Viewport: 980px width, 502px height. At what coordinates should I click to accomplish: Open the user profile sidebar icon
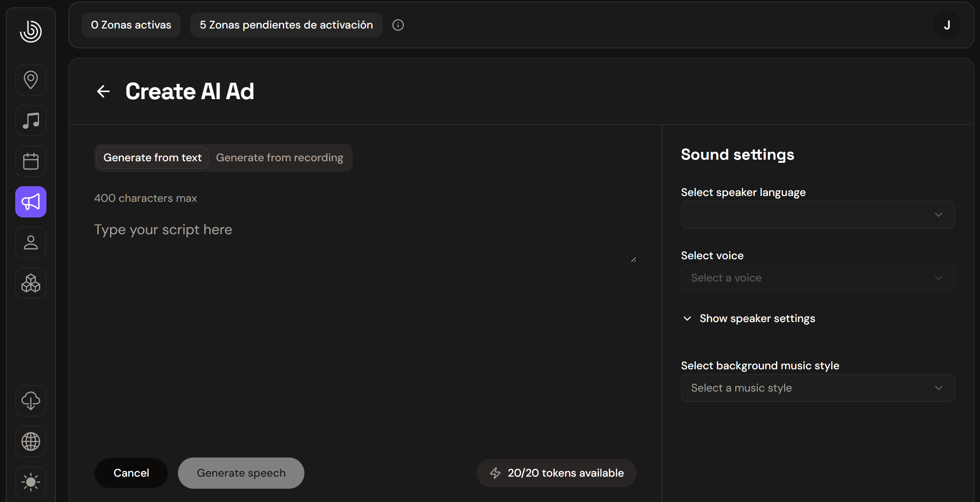(31, 242)
